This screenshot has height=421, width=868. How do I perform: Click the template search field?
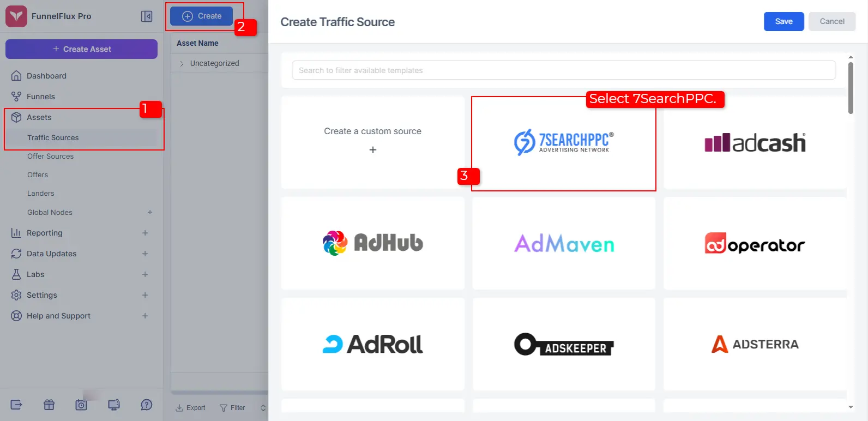[x=564, y=70]
